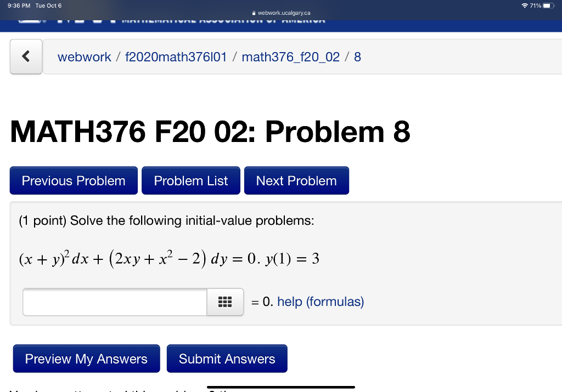The image size is (562, 392).
Task: Click Preview My Answers
Action: (86, 359)
